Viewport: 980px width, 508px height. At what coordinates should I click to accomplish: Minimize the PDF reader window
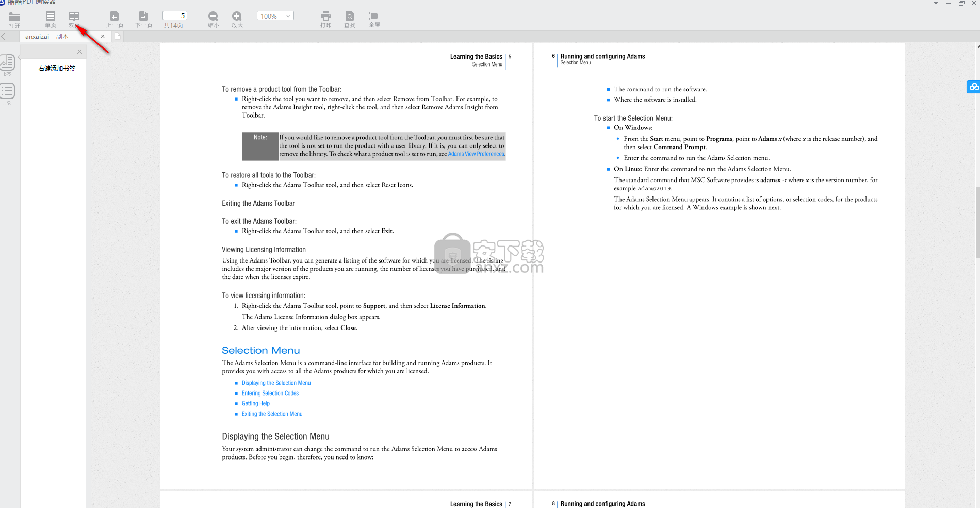(x=949, y=3)
